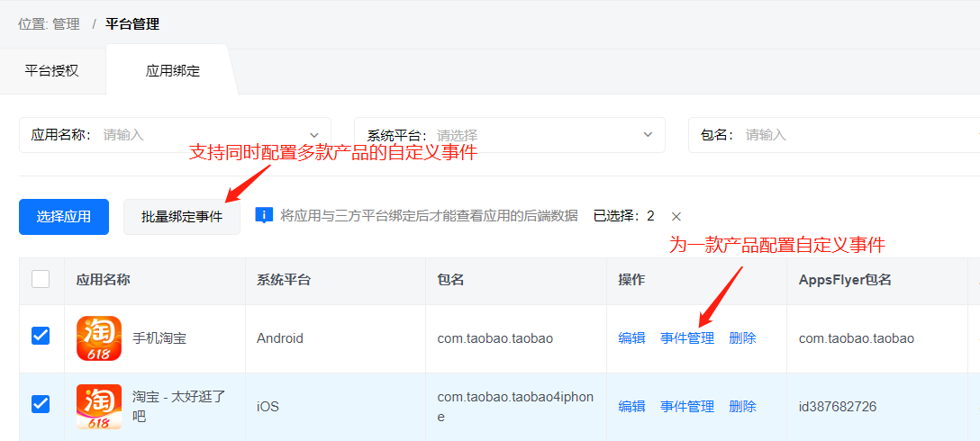
Task: Click the 已选择：2 selection count
Action: (623, 216)
